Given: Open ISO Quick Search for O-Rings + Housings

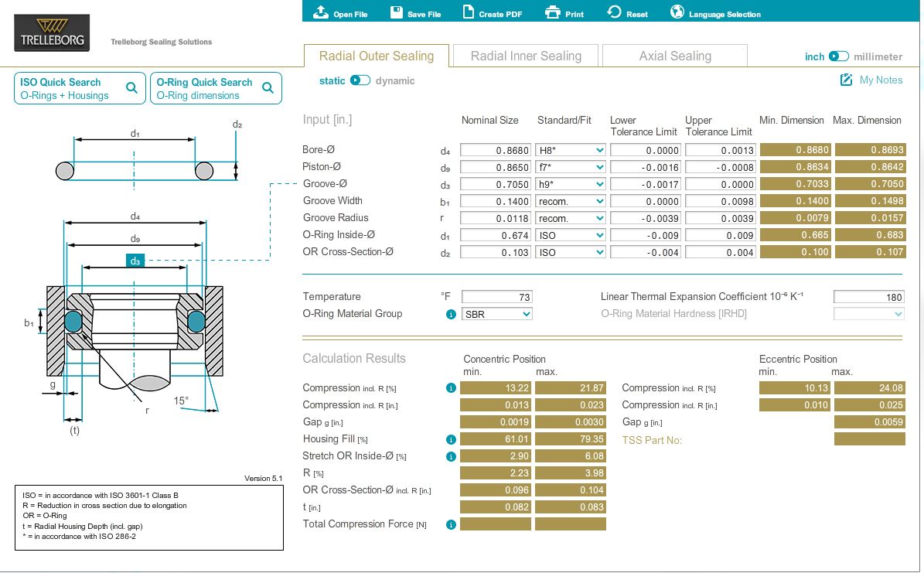Looking at the screenshot, I should tap(80, 88).
